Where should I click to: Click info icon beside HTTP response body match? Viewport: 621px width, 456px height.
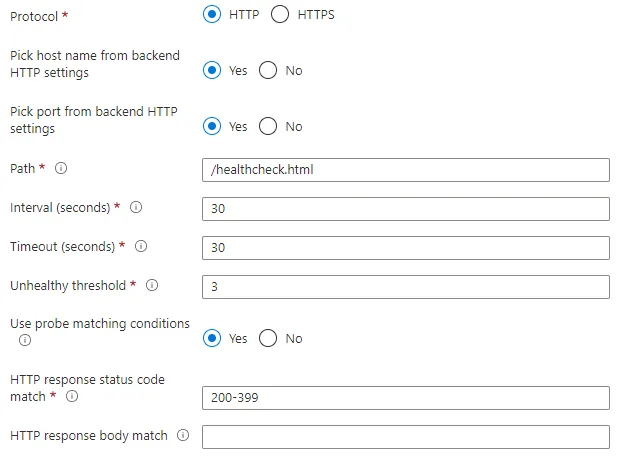(x=183, y=435)
